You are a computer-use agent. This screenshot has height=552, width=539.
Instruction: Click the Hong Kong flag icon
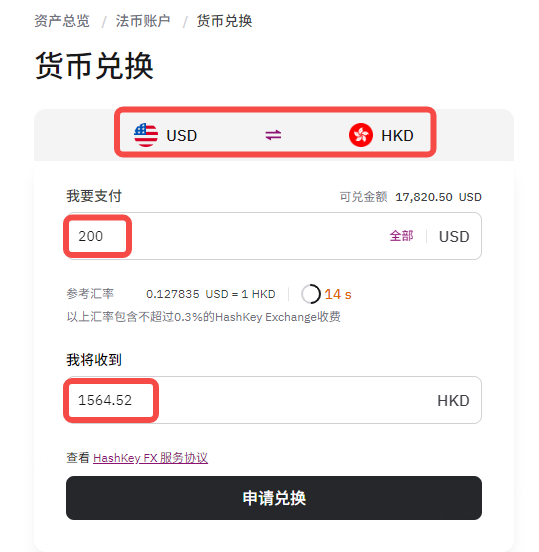(x=361, y=135)
